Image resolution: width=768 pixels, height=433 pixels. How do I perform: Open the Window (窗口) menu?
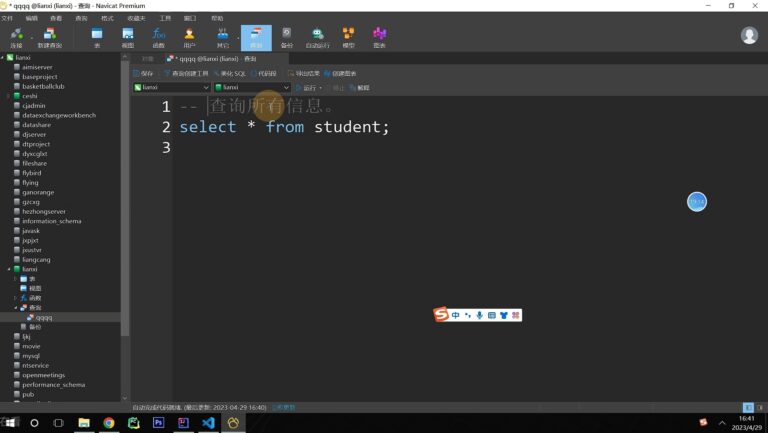click(x=190, y=18)
